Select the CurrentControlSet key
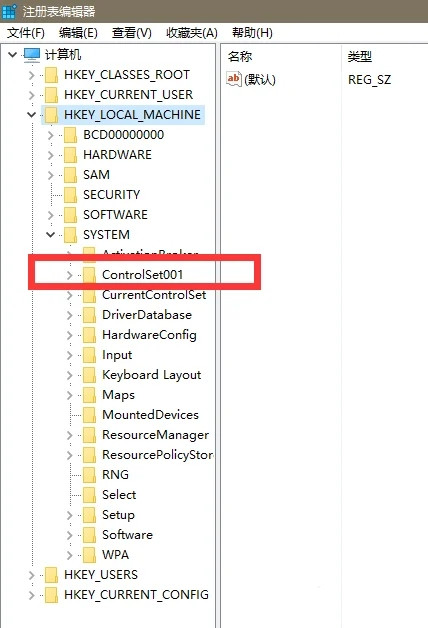Screen dimensions: 428x628 click(x=154, y=295)
